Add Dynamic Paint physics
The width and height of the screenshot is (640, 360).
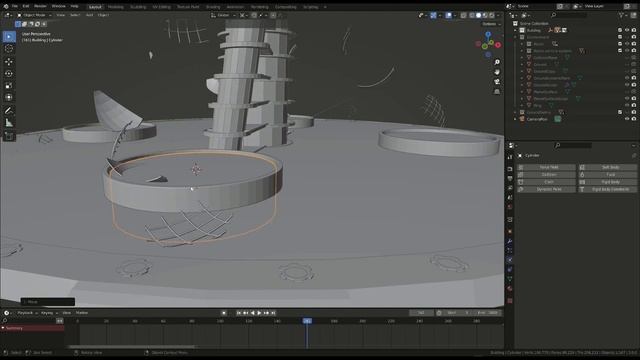[546, 189]
